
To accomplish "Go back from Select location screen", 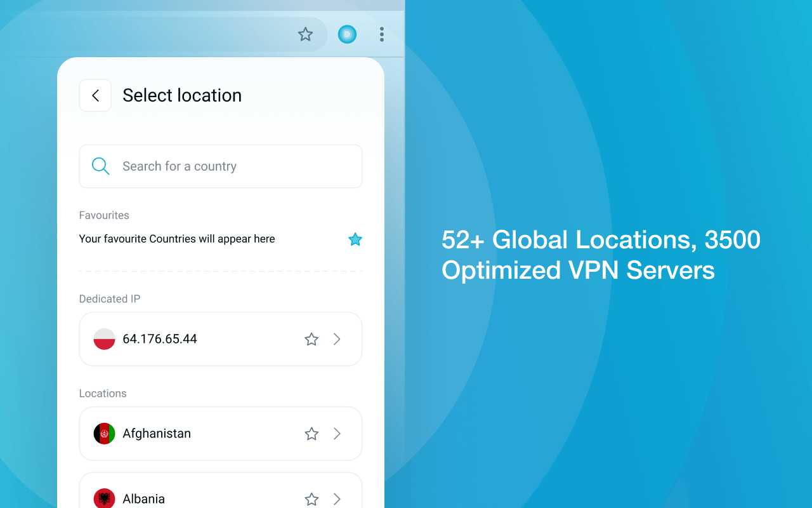I will (95, 95).
